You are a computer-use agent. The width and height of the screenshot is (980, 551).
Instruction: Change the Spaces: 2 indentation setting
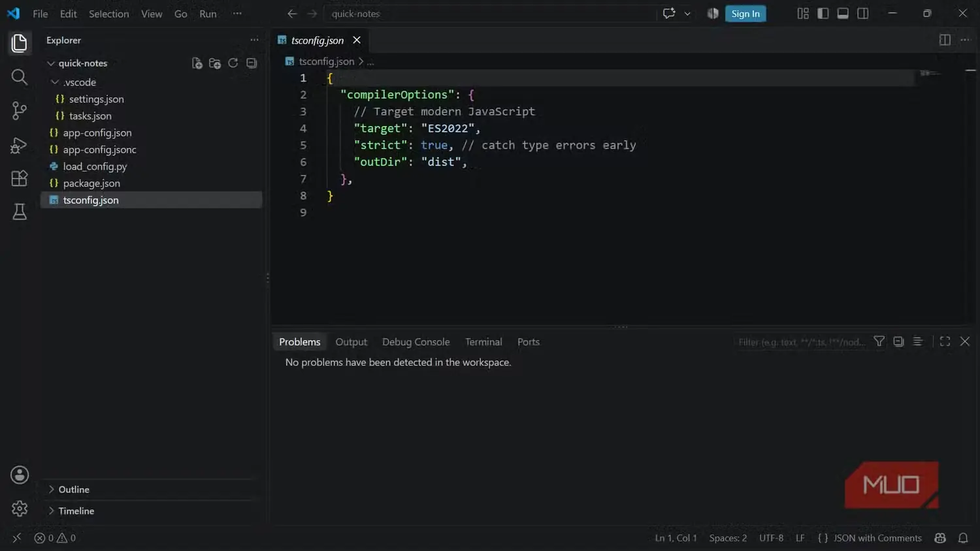[x=728, y=538]
